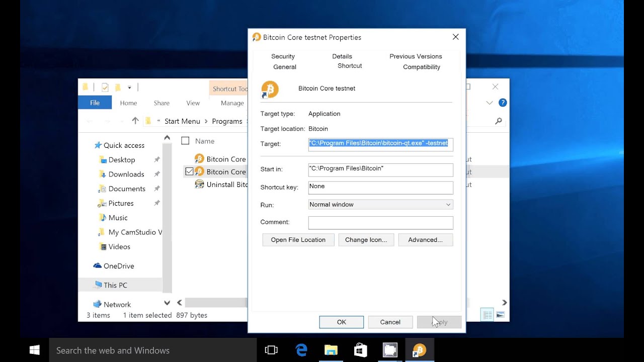
Task: Click the New folder quick access icon
Action: tap(118, 87)
